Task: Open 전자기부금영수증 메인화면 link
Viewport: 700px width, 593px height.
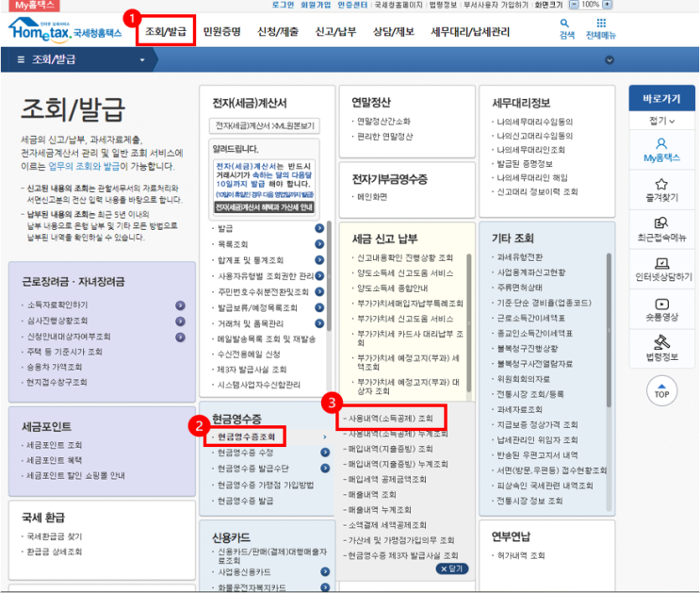Action: (x=372, y=197)
